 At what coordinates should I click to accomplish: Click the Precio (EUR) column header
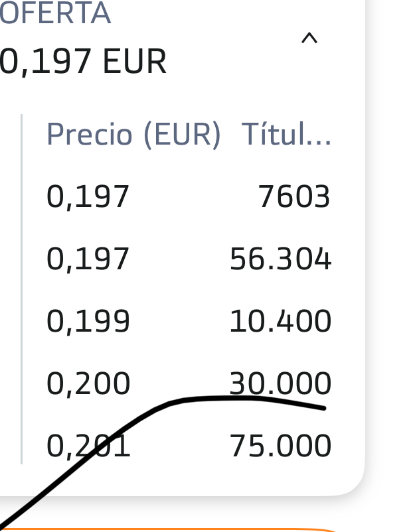click(133, 135)
